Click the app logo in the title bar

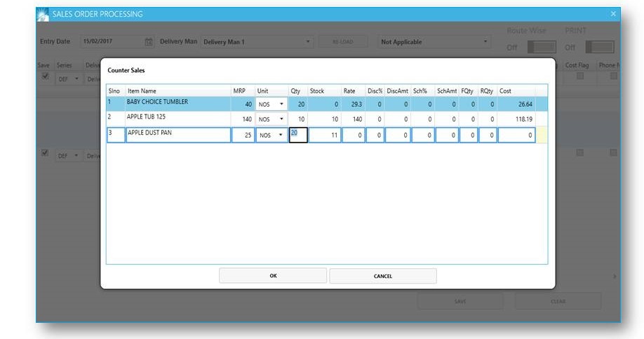(x=43, y=14)
